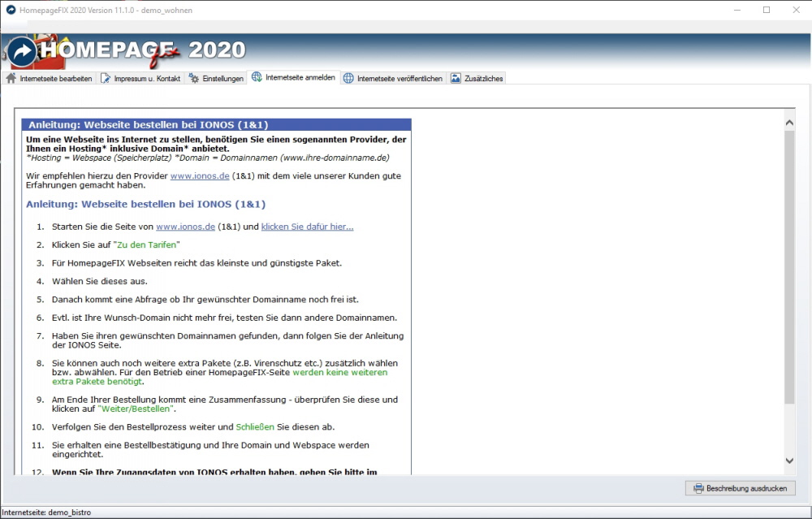Click the scroll up arrow of instructions panel
This screenshot has height=519, width=812.
point(789,123)
